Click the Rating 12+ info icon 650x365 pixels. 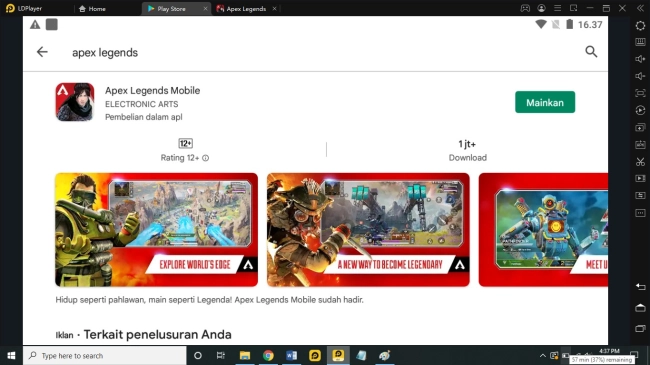(206, 158)
